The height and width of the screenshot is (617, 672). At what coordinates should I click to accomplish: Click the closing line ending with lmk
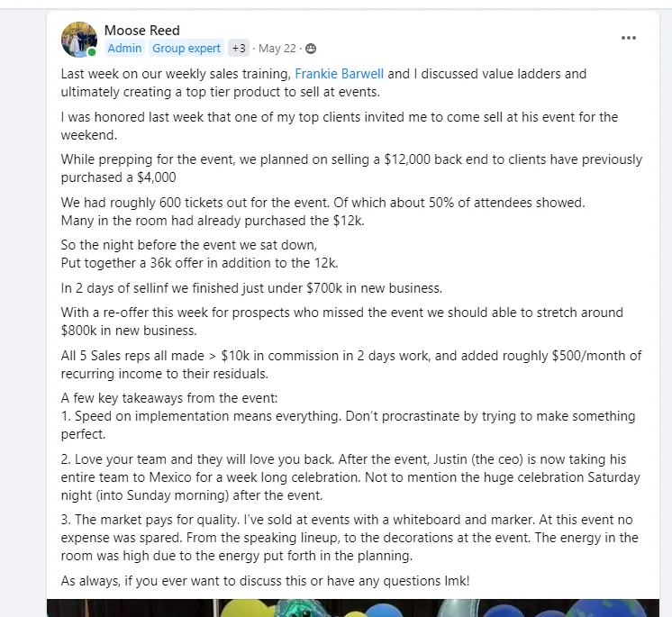265,581
